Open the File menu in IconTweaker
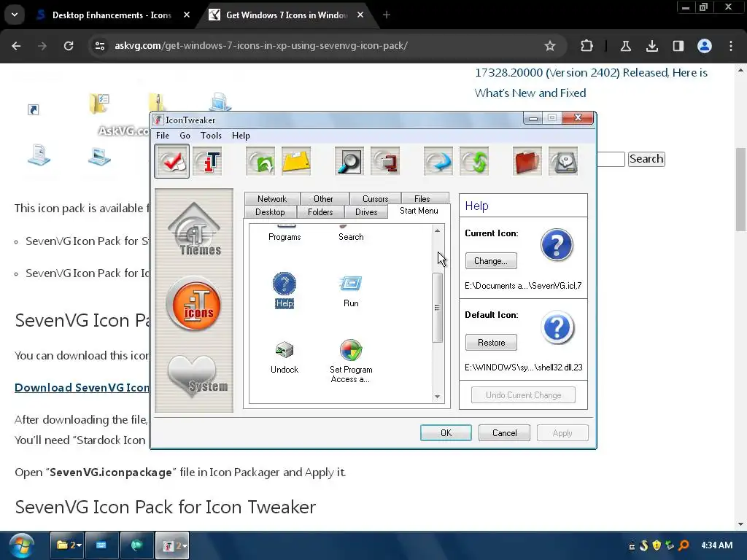Image resolution: width=747 pixels, height=560 pixels. pos(163,135)
